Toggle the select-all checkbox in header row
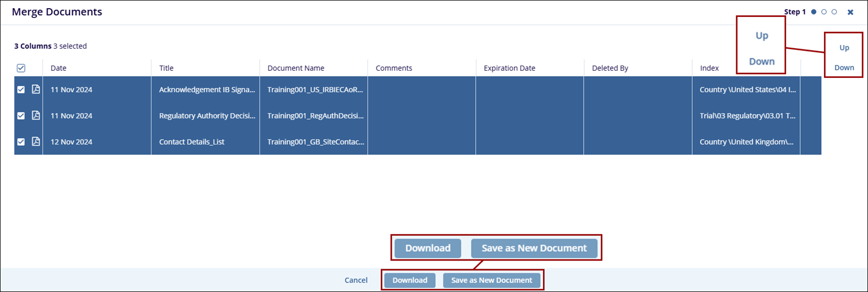The width and height of the screenshot is (868, 292). [21, 68]
